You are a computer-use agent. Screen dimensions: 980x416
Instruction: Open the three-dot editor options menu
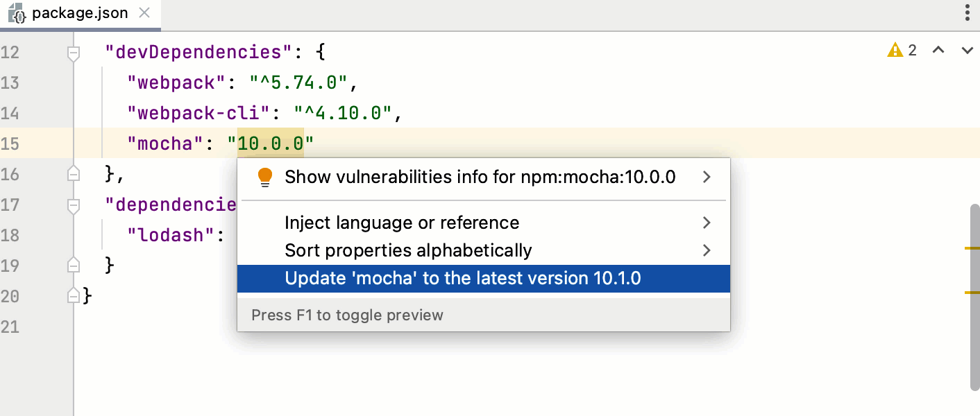(969, 12)
